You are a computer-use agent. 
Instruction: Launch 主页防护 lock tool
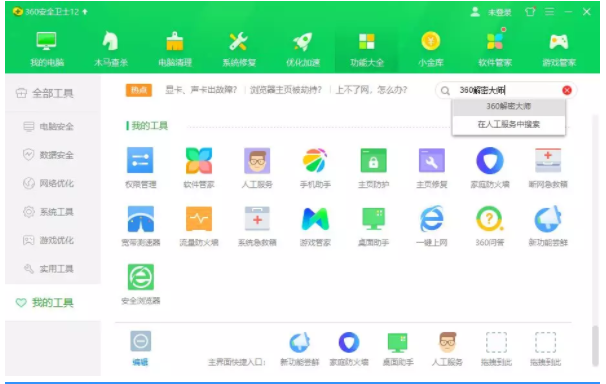click(x=373, y=167)
